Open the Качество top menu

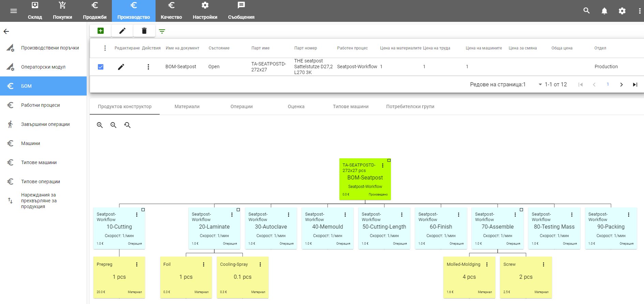[171, 11]
